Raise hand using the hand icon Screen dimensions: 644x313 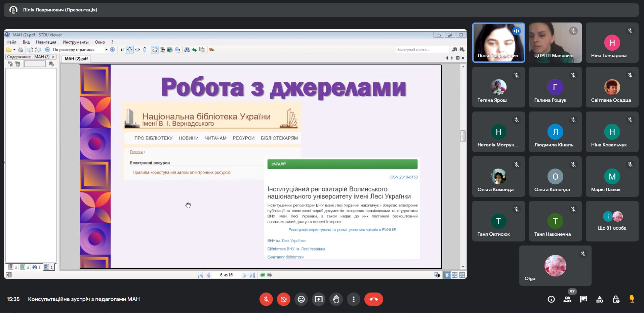[336, 299]
